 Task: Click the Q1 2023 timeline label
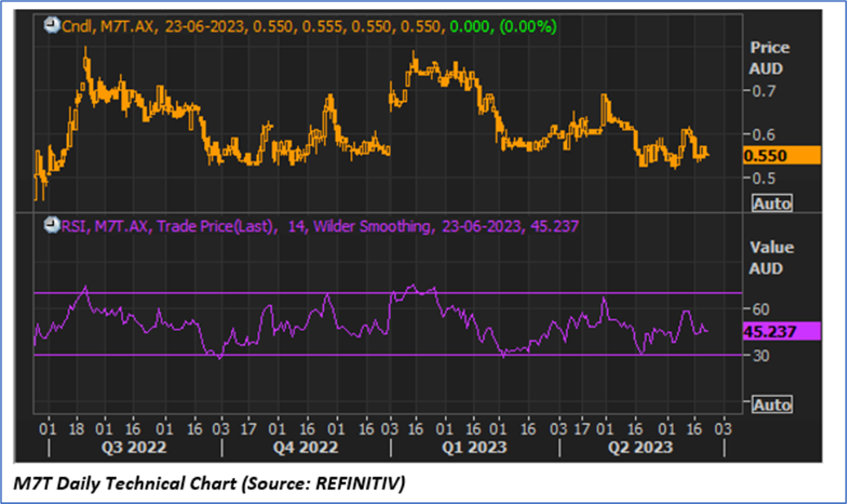pyautogui.click(x=474, y=448)
